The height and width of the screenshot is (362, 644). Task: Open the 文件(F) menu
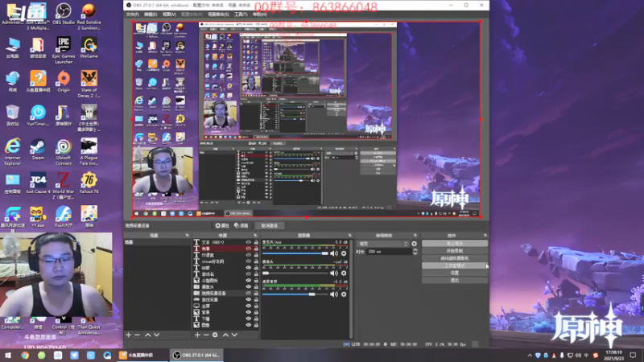(132, 14)
